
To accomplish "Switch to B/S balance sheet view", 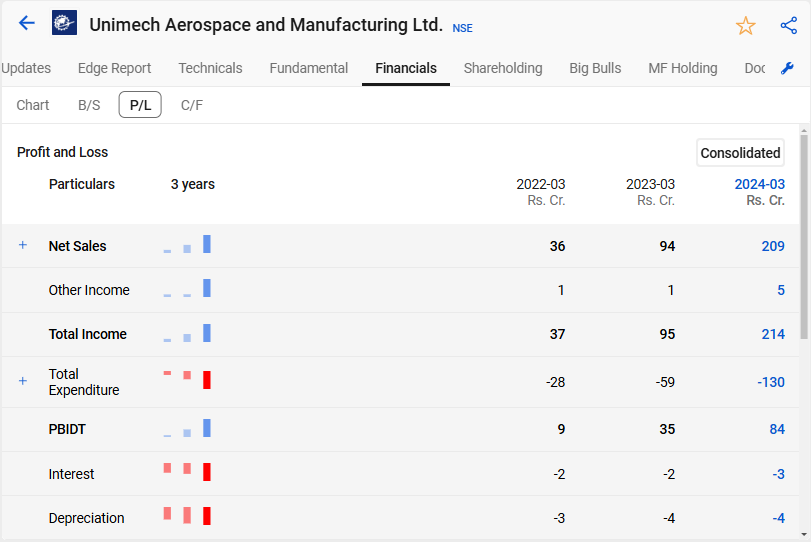I will pos(89,105).
